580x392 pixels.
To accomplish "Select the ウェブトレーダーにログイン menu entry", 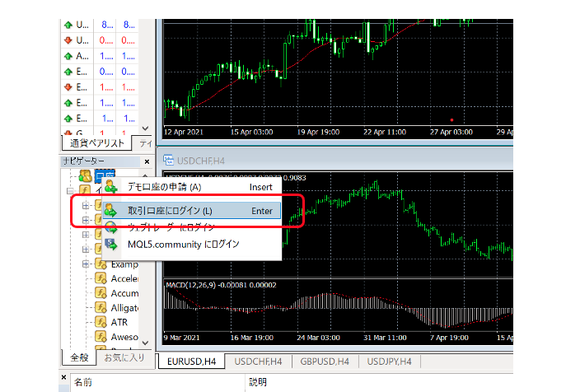I will point(191,227).
